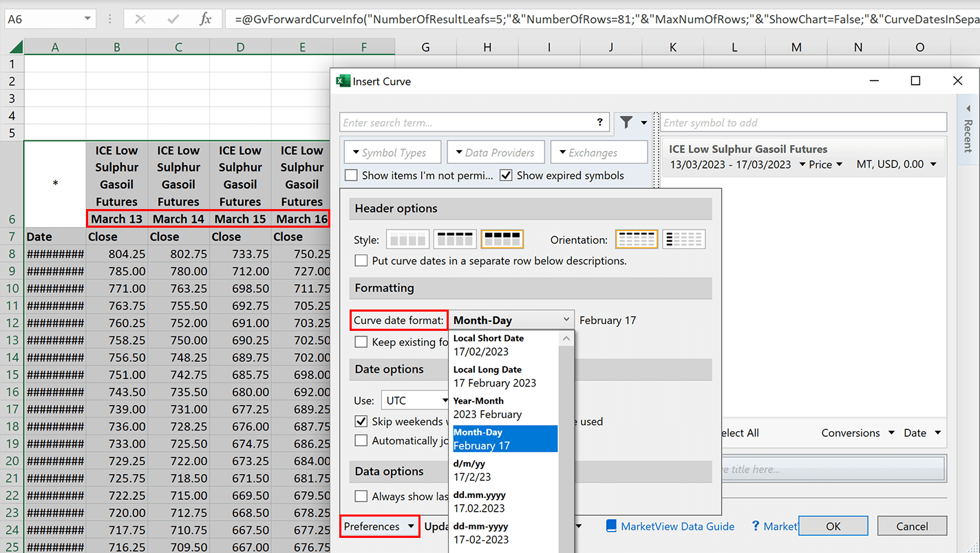The height and width of the screenshot is (553, 980).
Task: Select column B header
Action: click(117, 47)
